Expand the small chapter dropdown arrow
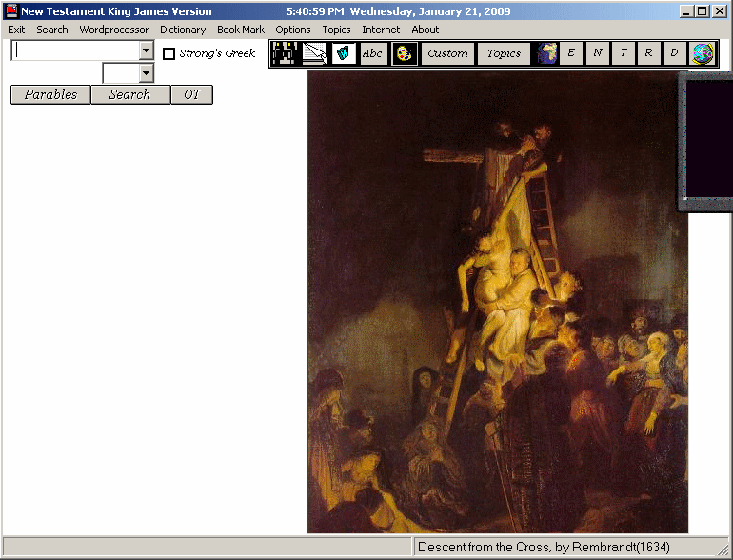733x560 pixels. tap(147, 73)
